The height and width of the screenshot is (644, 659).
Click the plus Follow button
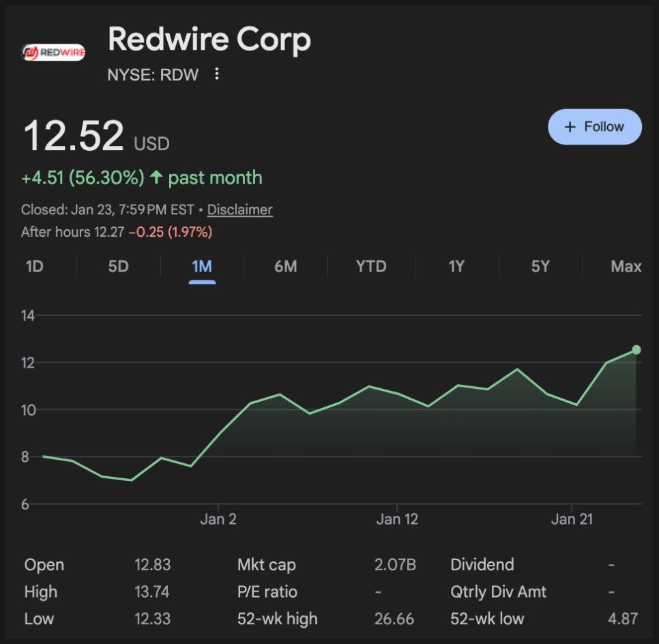[x=594, y=127]
